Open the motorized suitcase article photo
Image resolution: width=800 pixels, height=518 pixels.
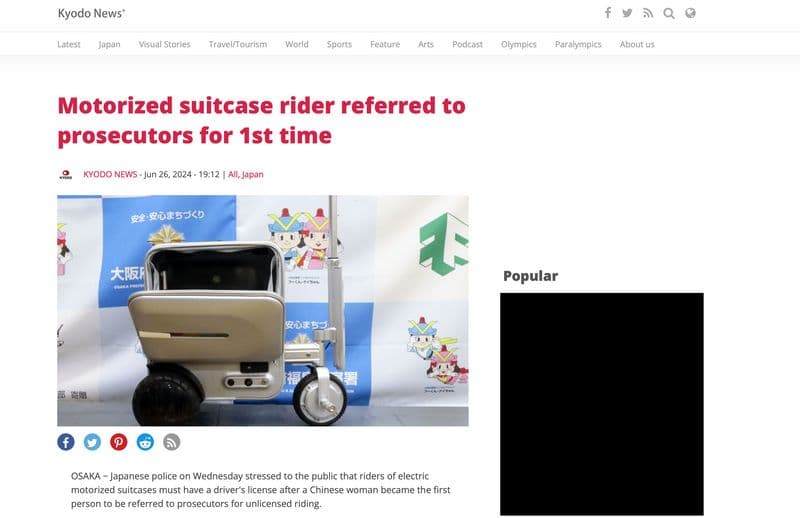point(263,310)
